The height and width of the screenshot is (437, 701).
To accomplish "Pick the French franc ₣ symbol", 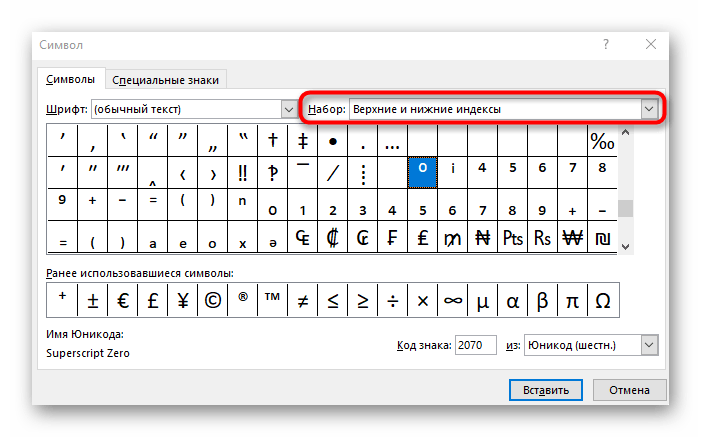I will coord(392,238).
